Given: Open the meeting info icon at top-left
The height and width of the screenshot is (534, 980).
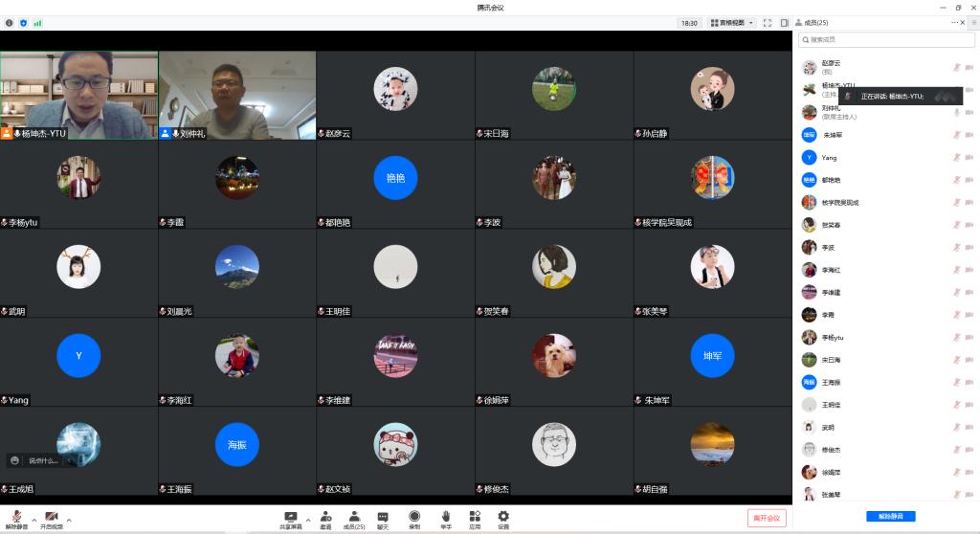Looking at the screenshot, I should click(10, 22).
